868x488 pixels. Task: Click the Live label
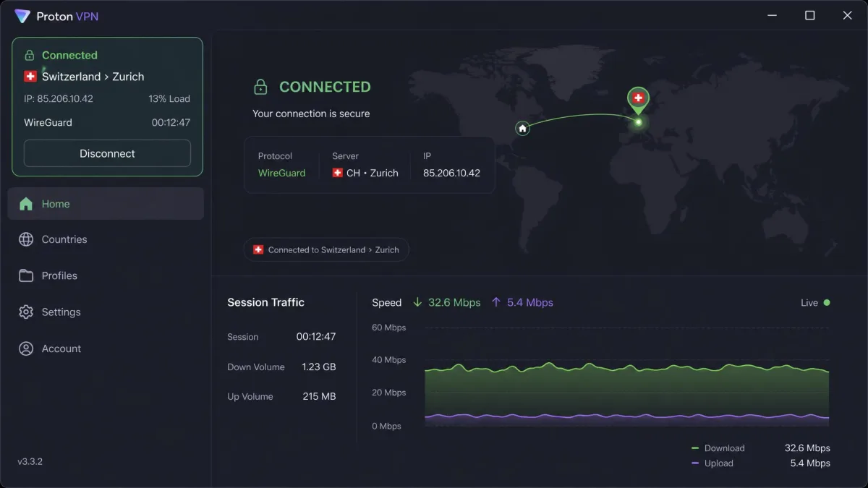pyautogui.click(x=809, y=303)
